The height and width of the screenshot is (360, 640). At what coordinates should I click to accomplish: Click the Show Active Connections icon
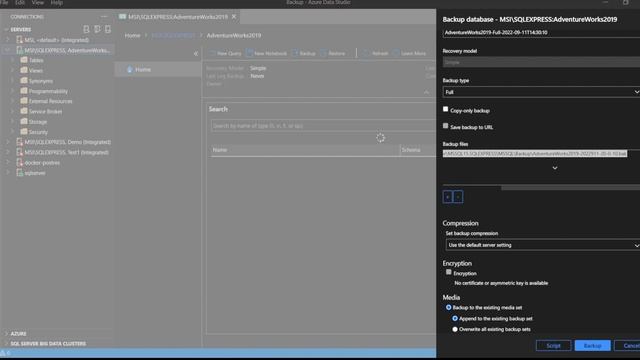108,29
